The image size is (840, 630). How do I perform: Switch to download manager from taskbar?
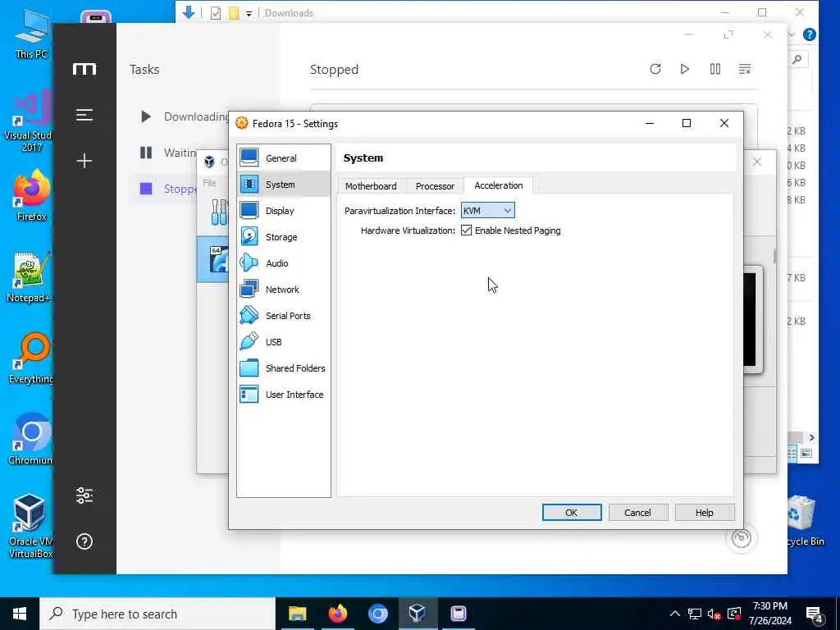(x=458, y=614)
